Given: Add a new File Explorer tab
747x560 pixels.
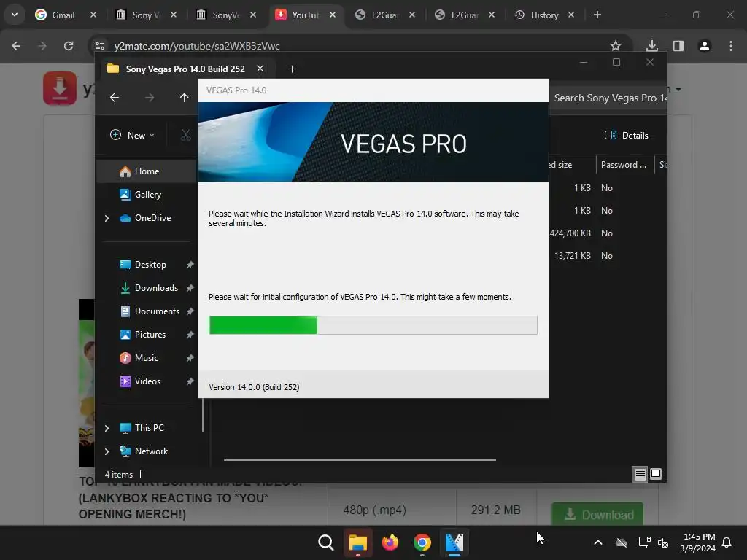Looking at the screenshot, I should tap(292, 69).
